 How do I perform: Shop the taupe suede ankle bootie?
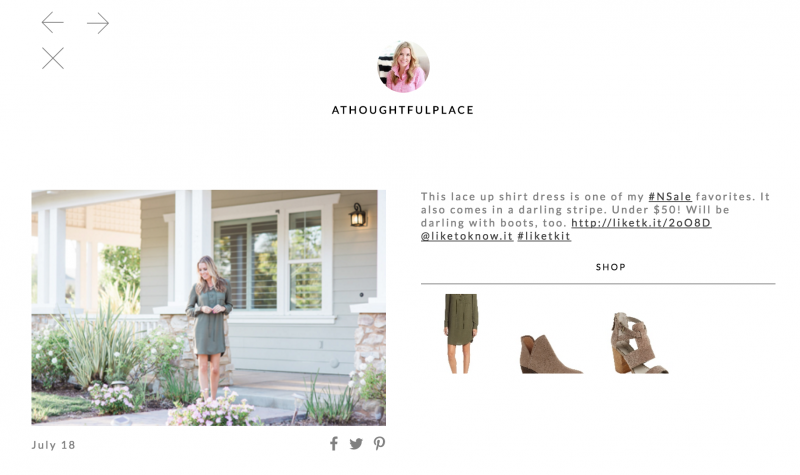[551, 354]
